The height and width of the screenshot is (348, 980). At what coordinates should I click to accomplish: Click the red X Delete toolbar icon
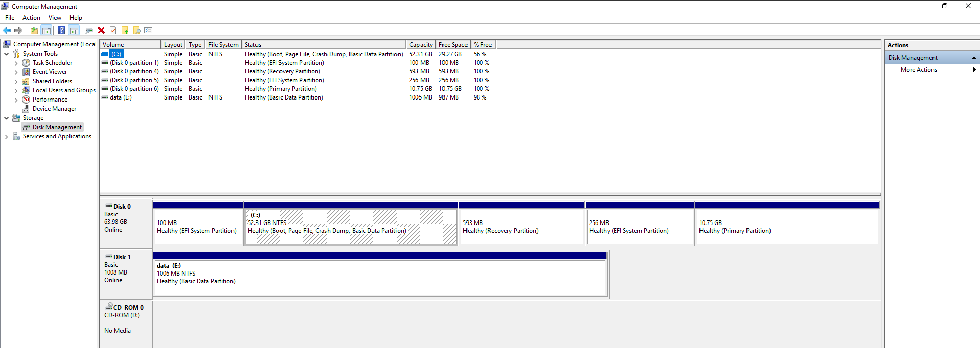[101, 31]
